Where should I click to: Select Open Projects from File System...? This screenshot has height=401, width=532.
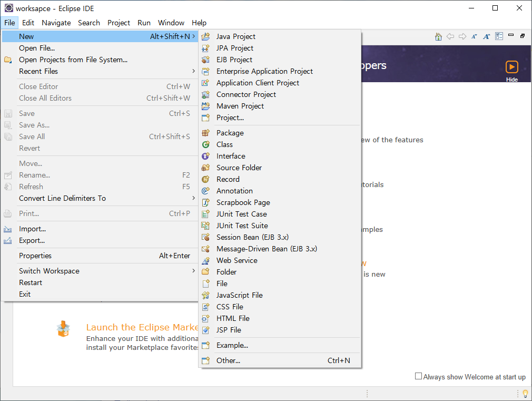click(100, 60)
